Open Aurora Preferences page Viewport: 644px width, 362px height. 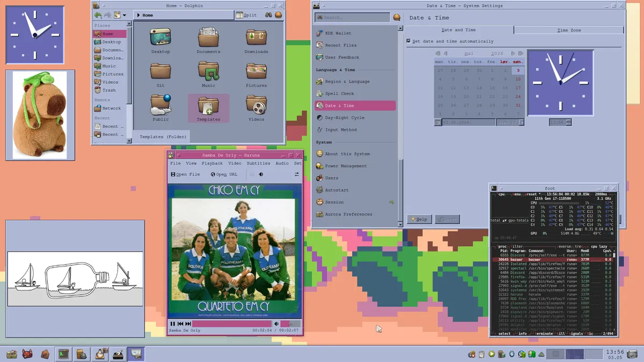click(x=355, y=215)
